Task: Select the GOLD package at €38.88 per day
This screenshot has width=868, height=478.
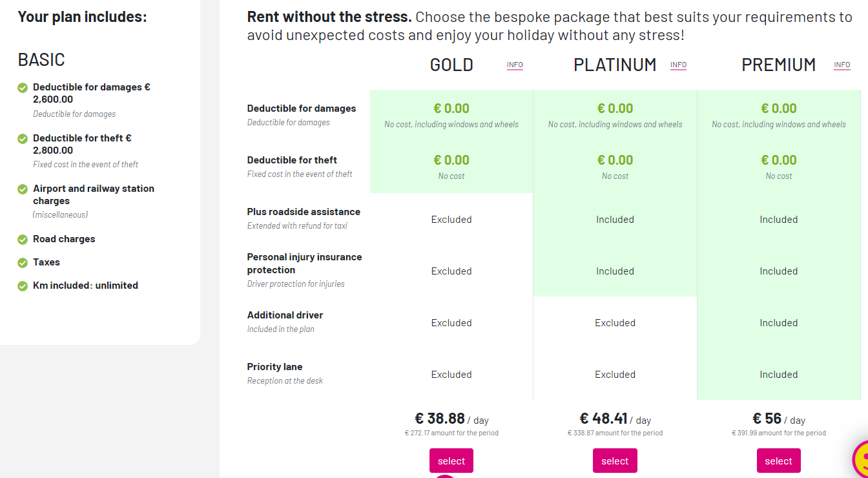Action: (451, 461)
